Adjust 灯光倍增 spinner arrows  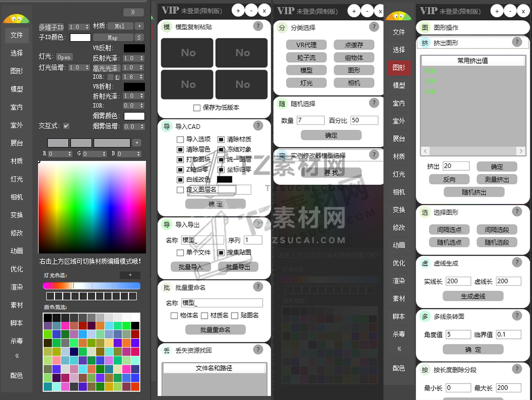[87, 67]
